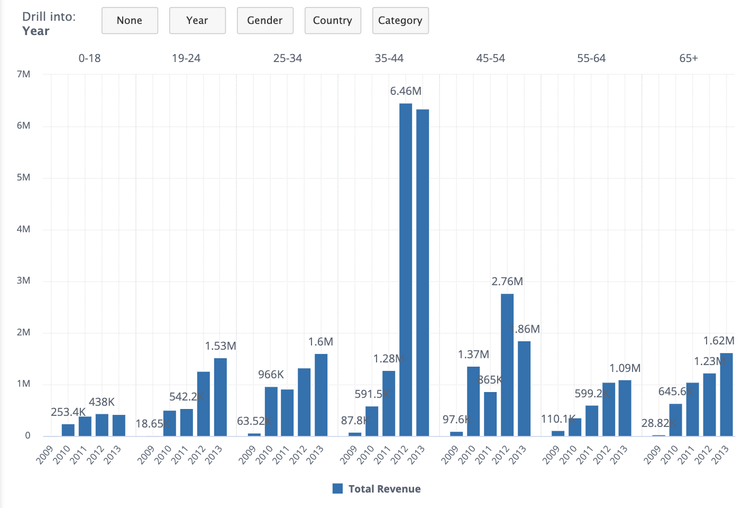This screenshot has height=508, width=751.
Task: Toggle the Total Revenue legend label
Action: [384, 489]
